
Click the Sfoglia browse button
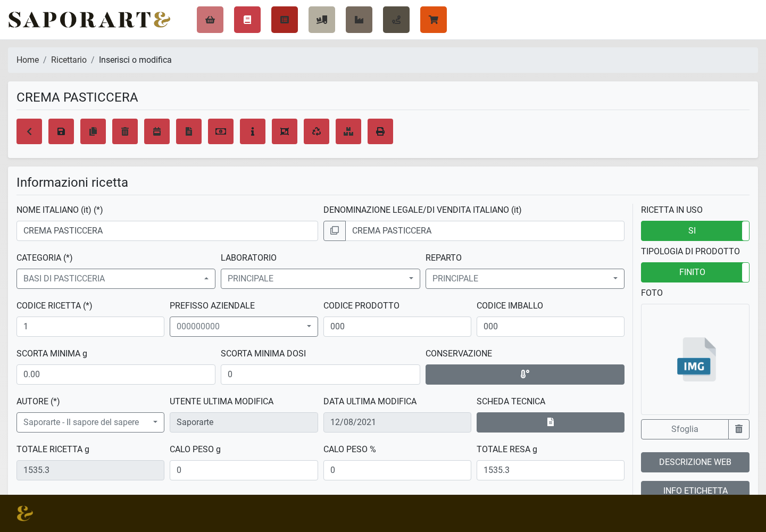685,429
